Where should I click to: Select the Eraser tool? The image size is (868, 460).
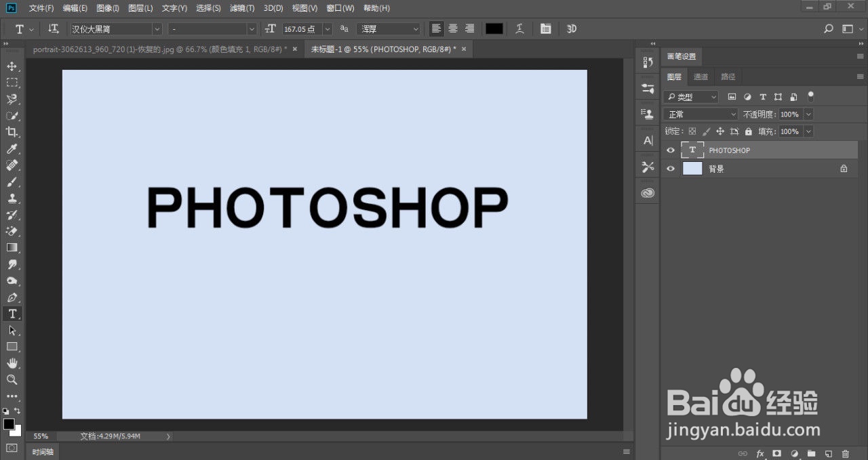12,231
